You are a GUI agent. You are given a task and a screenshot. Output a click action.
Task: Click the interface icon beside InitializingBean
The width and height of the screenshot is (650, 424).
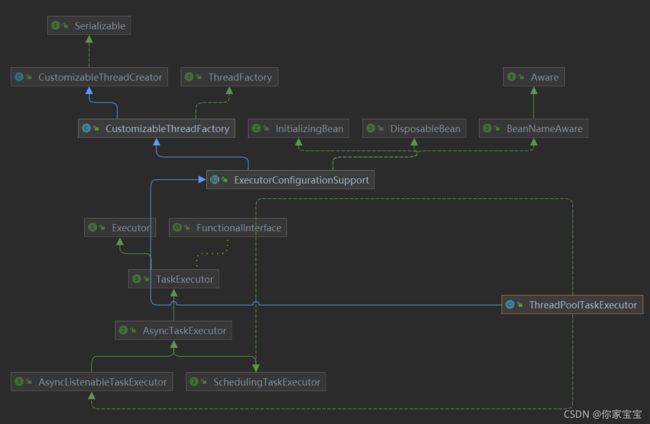pos(256,128)
